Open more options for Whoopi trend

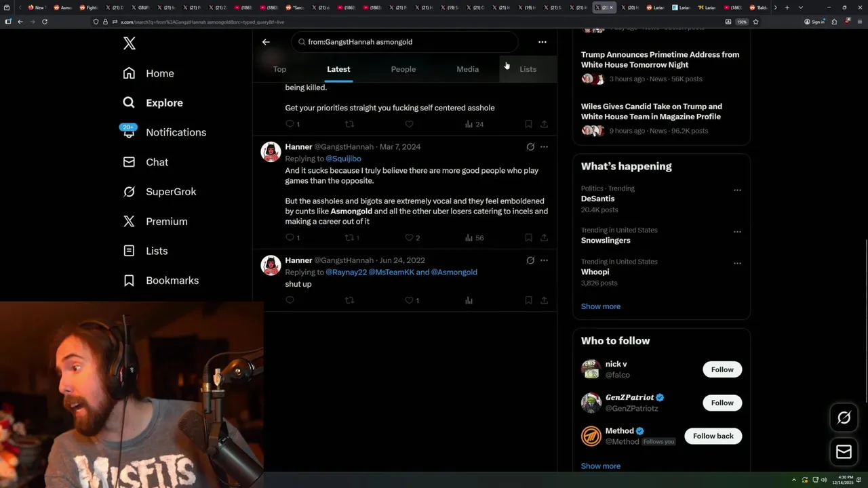pyautogui.click(x=737, y=264)
